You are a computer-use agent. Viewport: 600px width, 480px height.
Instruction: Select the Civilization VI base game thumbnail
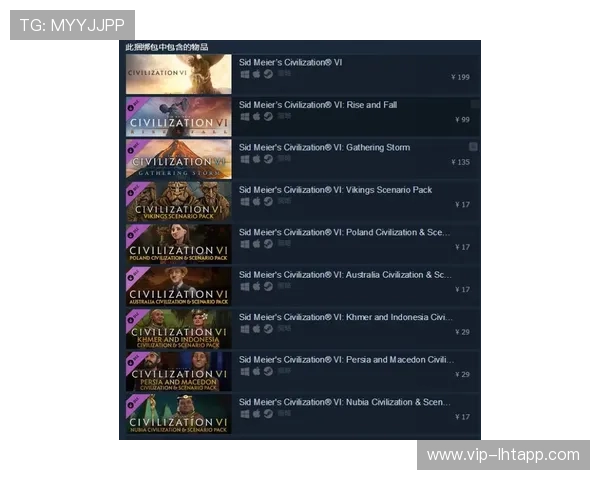pyautogui.click(x=178, y=74)
